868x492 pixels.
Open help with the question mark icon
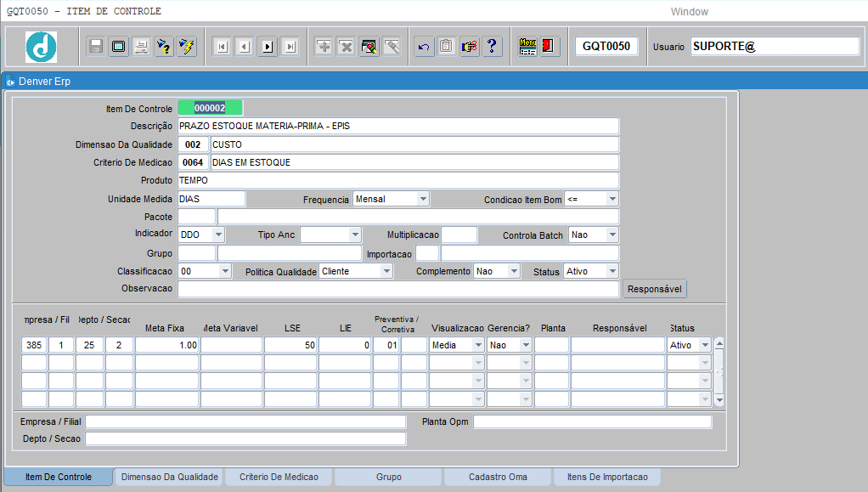coord(492,47)
